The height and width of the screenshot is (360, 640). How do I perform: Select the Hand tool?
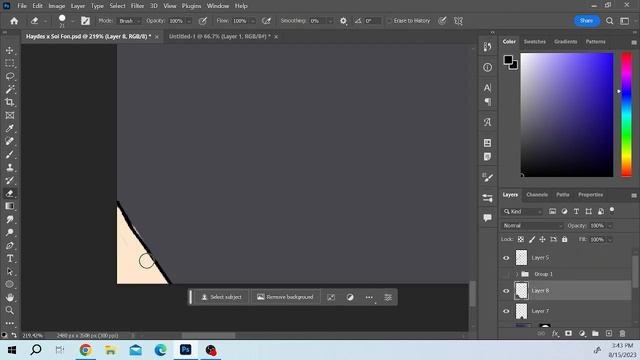10,298
